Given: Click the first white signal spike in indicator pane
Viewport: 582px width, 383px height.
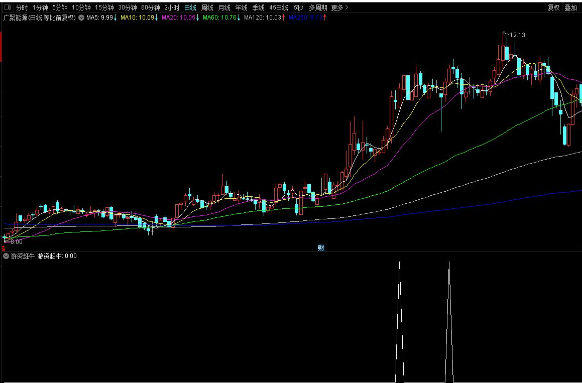Looking at the screenshot, I should pos(399,321).
